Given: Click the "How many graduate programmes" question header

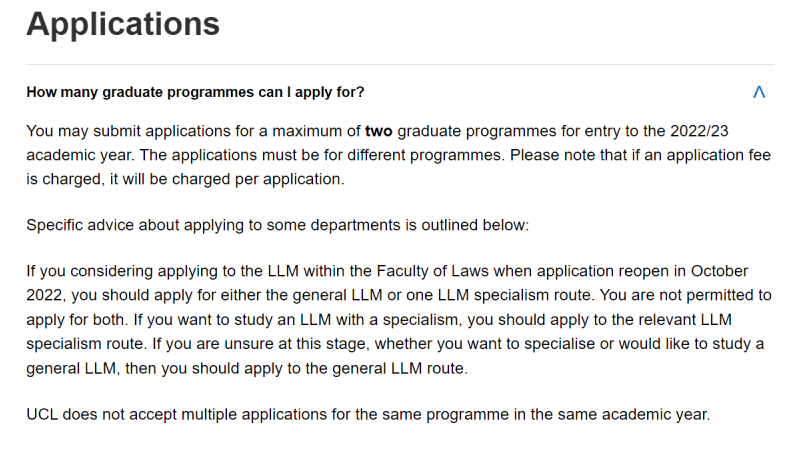Looking at the screenshot, I should click(195, 92).
